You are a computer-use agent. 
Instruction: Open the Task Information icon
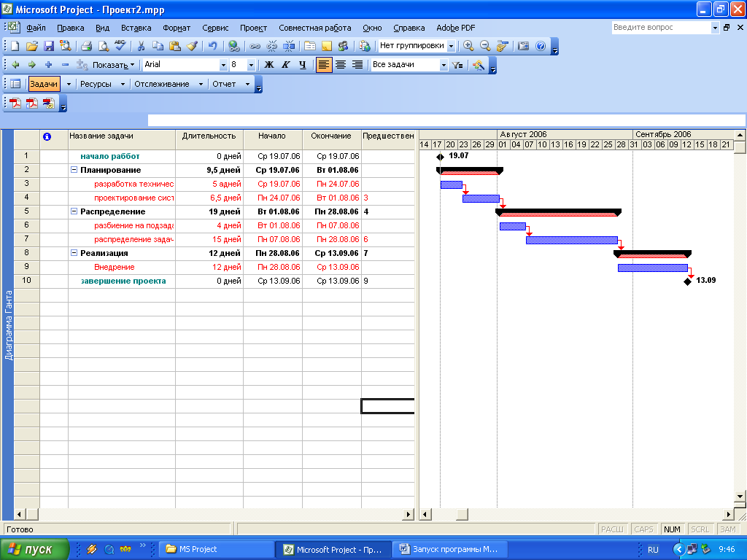[x=309, y=46]
